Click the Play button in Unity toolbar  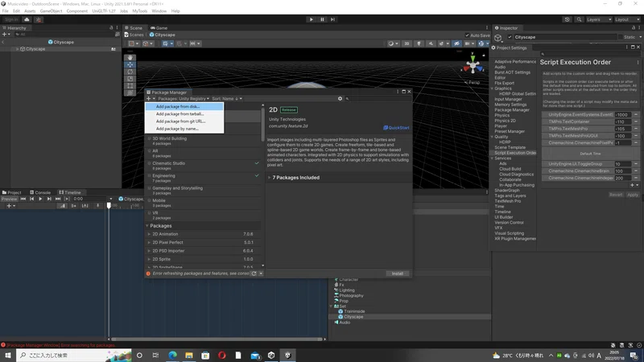(312, 19)
